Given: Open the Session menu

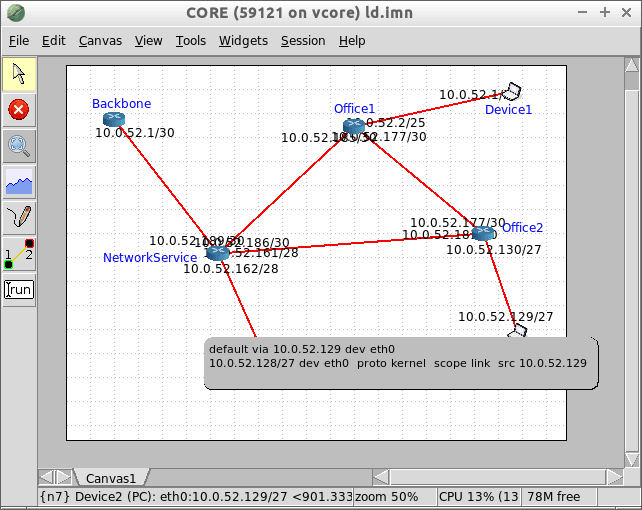Looking at the screenshot, I should click(303, 41).
